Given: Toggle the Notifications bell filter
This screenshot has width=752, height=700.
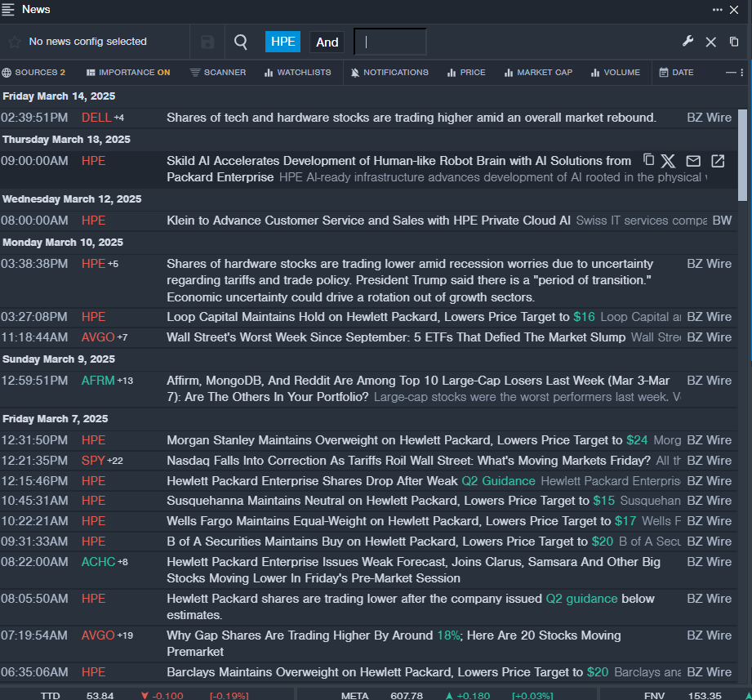Looking at the screenshot, I should [389, 73].
